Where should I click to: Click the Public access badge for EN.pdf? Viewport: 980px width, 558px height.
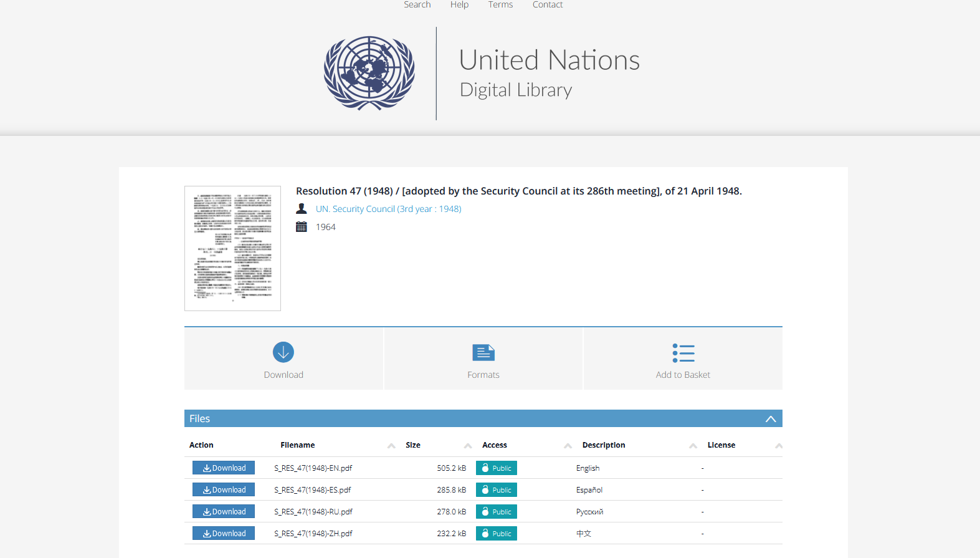tap(497, 468)
